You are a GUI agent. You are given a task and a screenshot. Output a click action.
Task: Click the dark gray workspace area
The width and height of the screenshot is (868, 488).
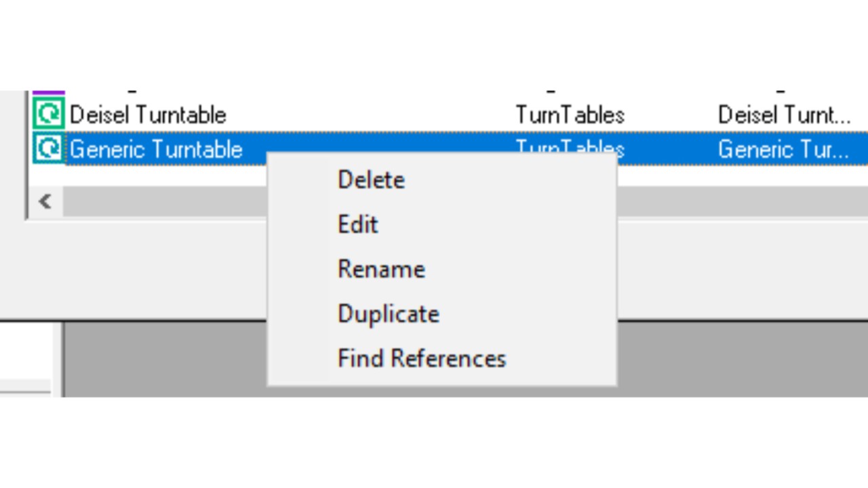point(743,359)
